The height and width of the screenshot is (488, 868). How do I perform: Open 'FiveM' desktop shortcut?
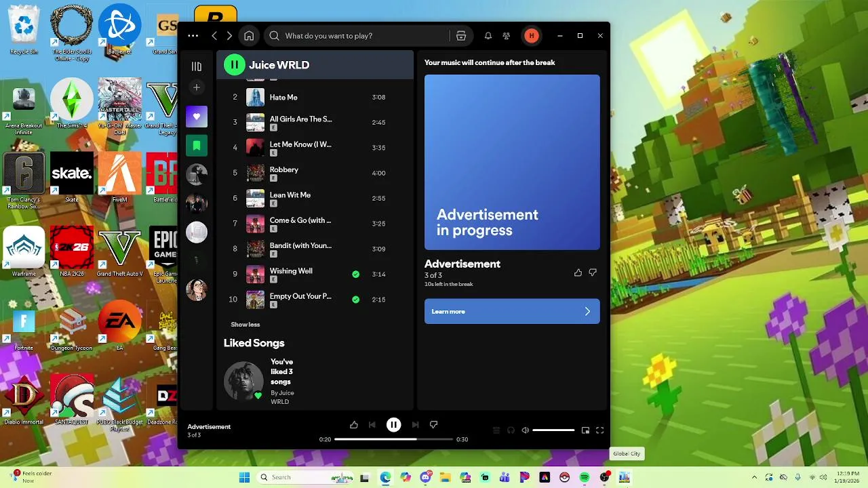(119, 178)
